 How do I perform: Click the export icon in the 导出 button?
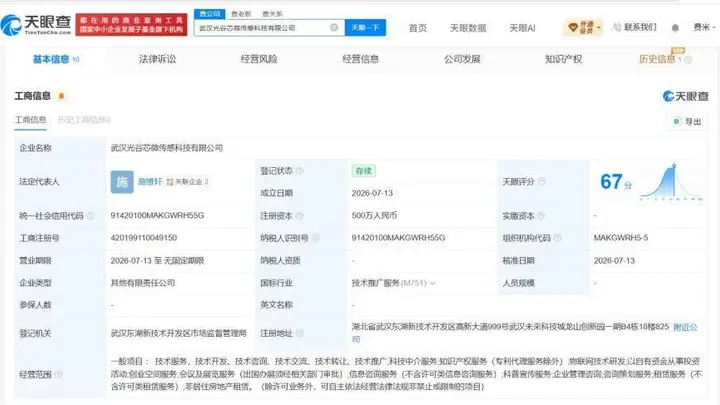[676, 122]
